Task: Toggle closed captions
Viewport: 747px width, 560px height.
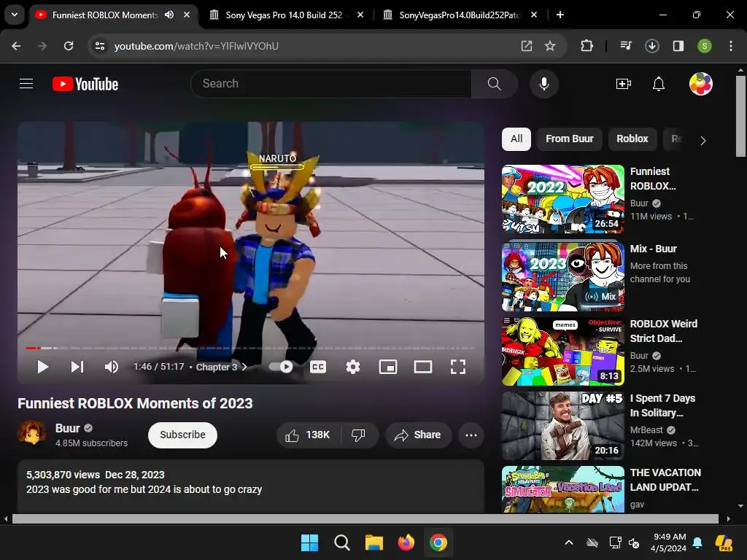Action: pyautogui.click(x=318, y=367)
